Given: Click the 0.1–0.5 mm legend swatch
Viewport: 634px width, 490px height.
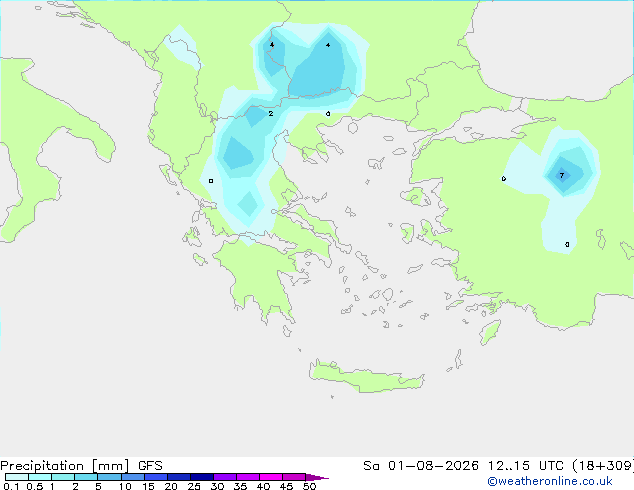Looking at the screenshot, I should 17,477.
